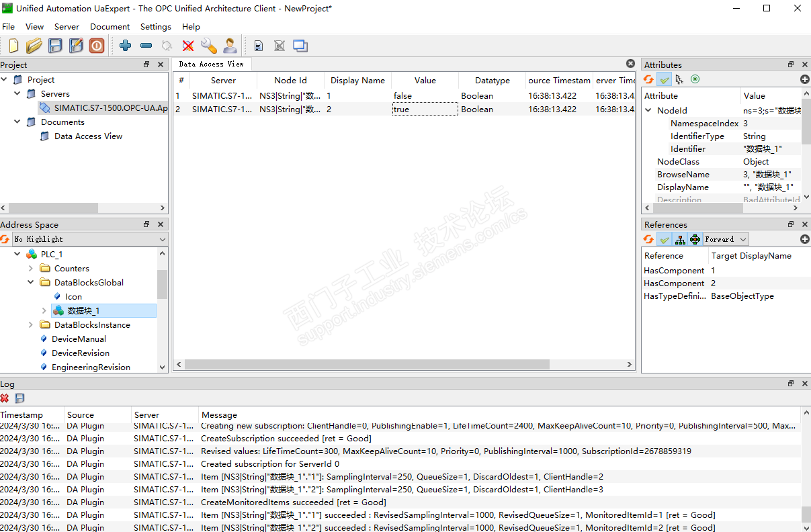Click the true value cell in row 2
The image size is (811, 532).
tap(425, 109)
